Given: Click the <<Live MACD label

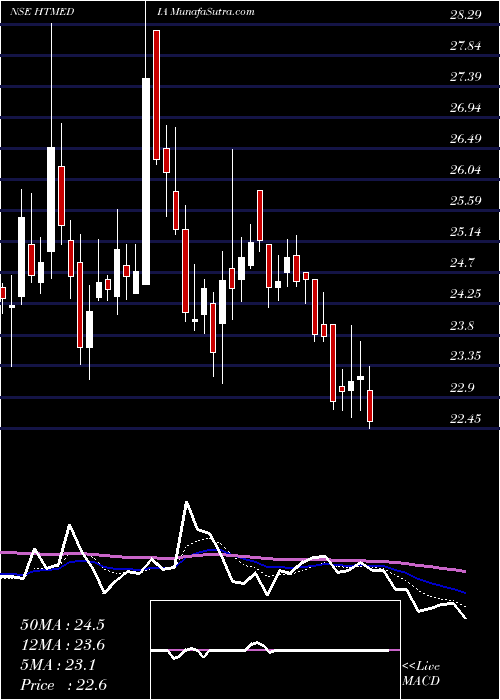Looking at the screenshot, I should [x=421, y=673].
